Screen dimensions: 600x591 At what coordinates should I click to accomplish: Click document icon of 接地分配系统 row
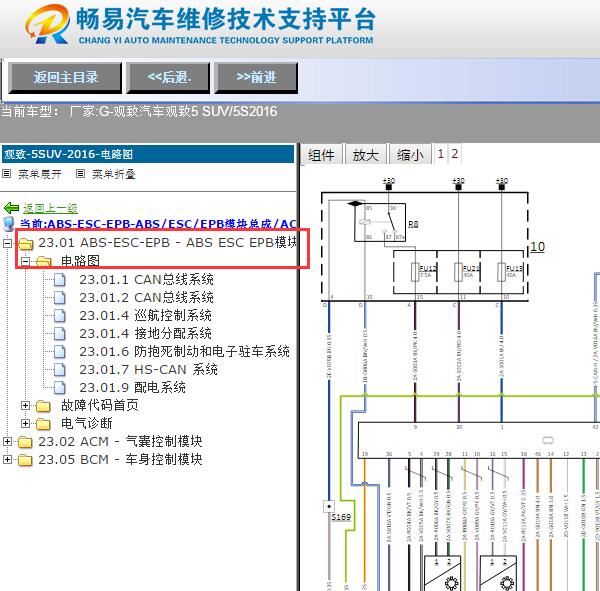(x=60, y=333)
